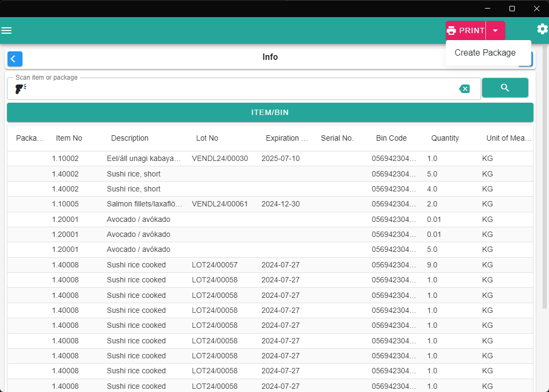Sort by the Description column header
This screenshot has width=549, height=392.
[x=129, y=138]
